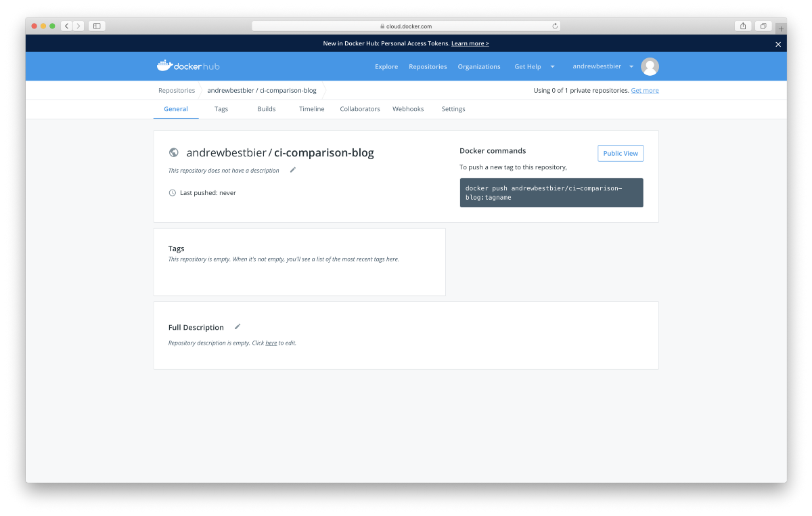
Task: Click the Last pushed clock icon
Action: [172, 193]
